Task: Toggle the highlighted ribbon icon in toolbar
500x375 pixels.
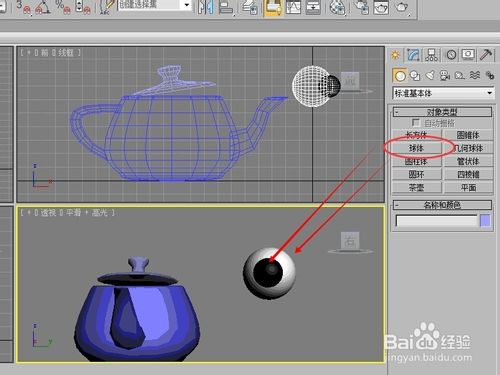Action: [x=273, y=7]
